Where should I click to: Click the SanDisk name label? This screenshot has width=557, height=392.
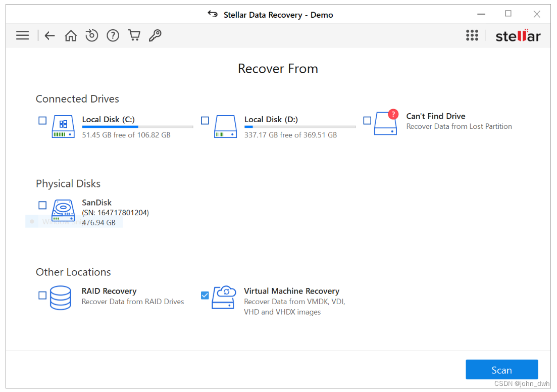96,203
